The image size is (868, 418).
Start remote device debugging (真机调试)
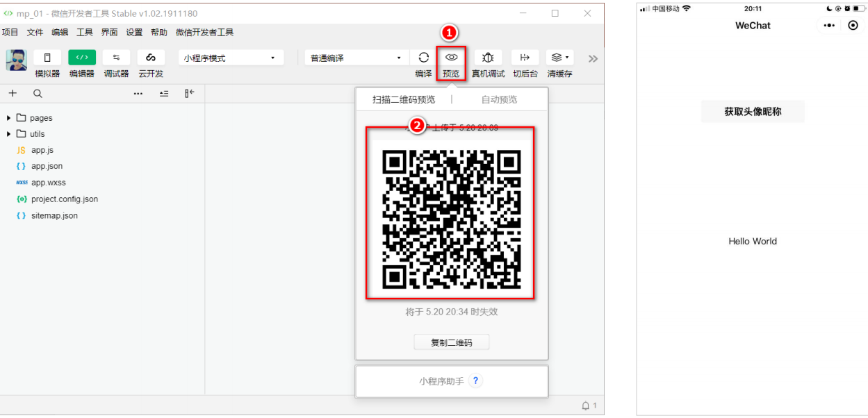488,58
